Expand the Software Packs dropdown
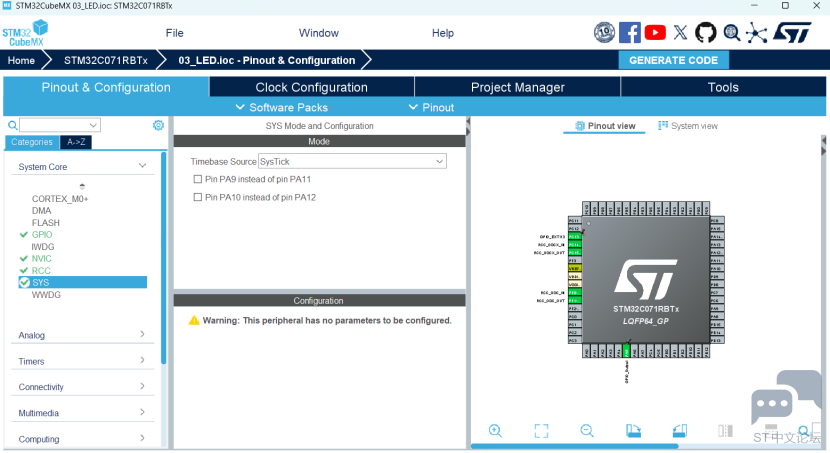830x453 pixels. (x=282, y=107)
